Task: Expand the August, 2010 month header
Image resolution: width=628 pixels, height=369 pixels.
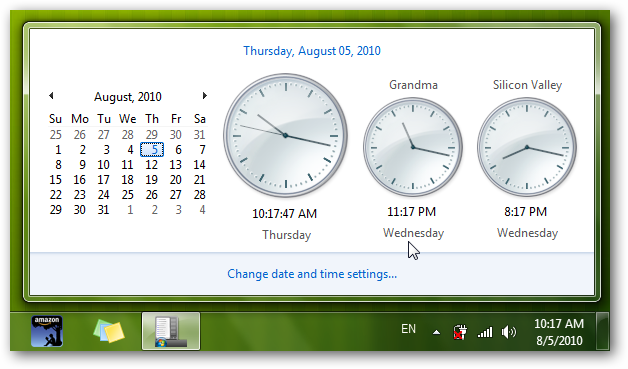Action: coord(128,97)
